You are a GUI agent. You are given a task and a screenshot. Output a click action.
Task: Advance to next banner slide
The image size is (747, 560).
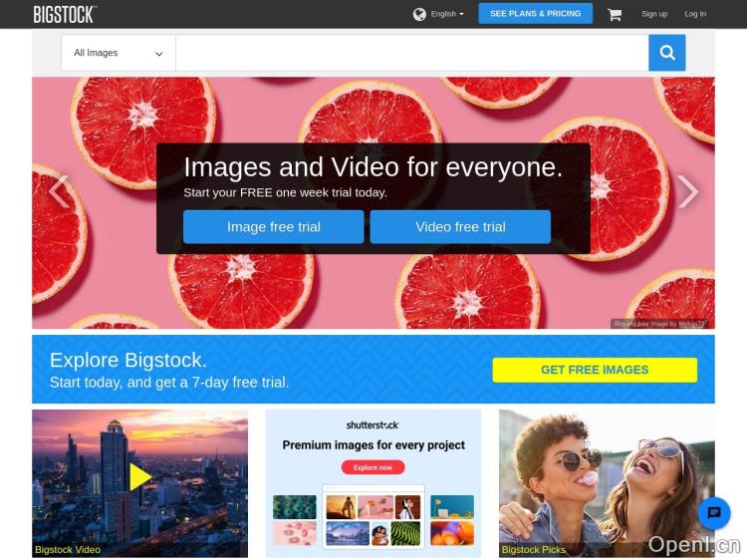coord(687,191)
